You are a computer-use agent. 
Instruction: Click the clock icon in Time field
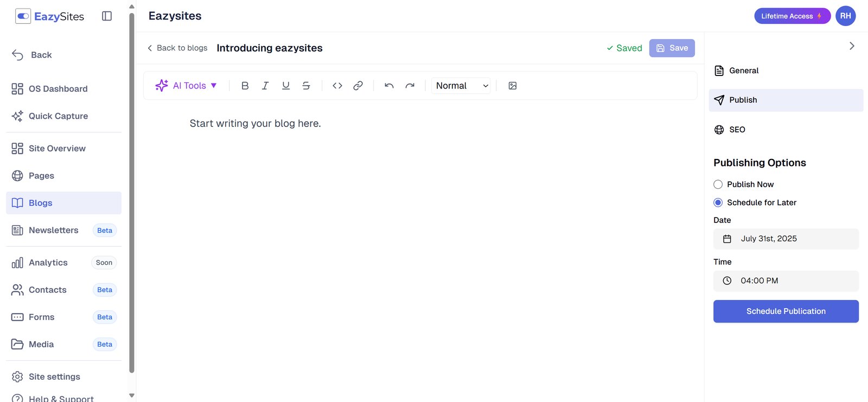click(727, 280)
